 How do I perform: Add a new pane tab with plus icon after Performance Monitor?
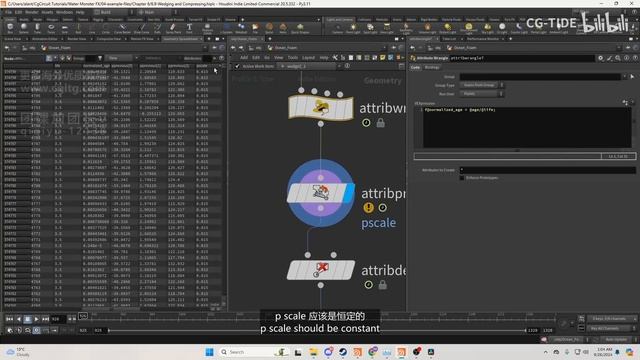tap(510, 39)
